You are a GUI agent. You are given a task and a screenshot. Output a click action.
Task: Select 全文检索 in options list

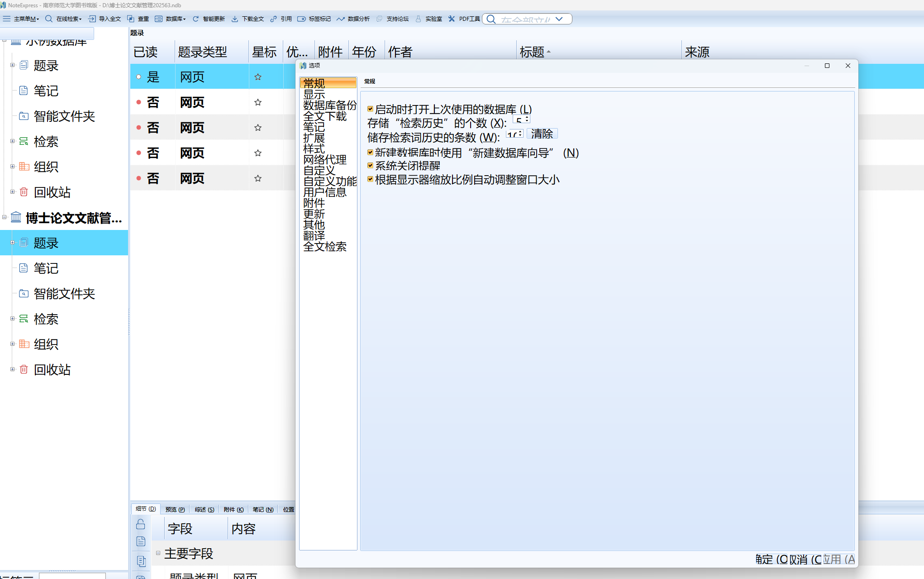[x=325, y=246]
